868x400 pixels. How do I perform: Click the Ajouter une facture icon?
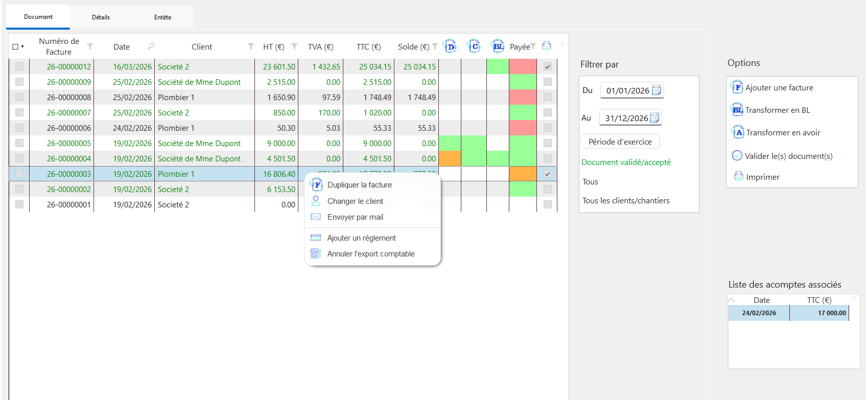736,87
